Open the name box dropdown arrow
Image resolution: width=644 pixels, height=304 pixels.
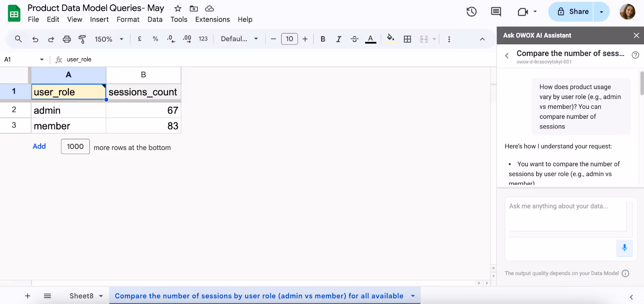pyautogui.click(x=42, y=60)
